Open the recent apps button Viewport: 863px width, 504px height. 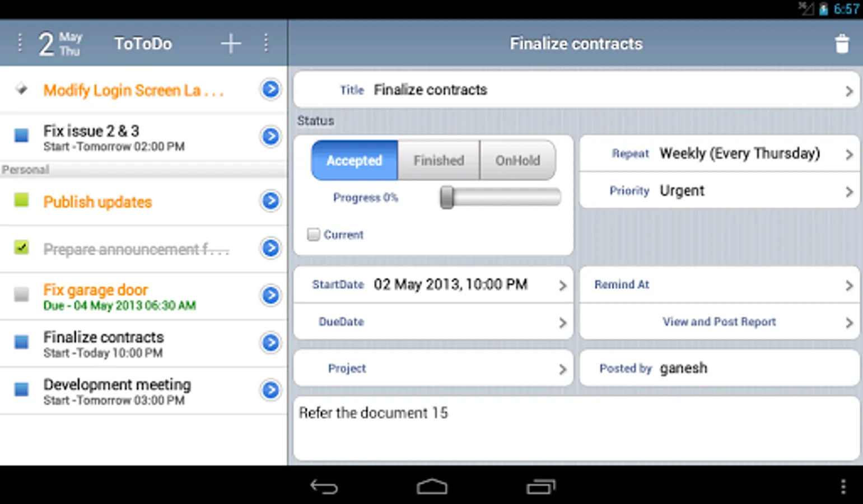(x=540, y=487)
